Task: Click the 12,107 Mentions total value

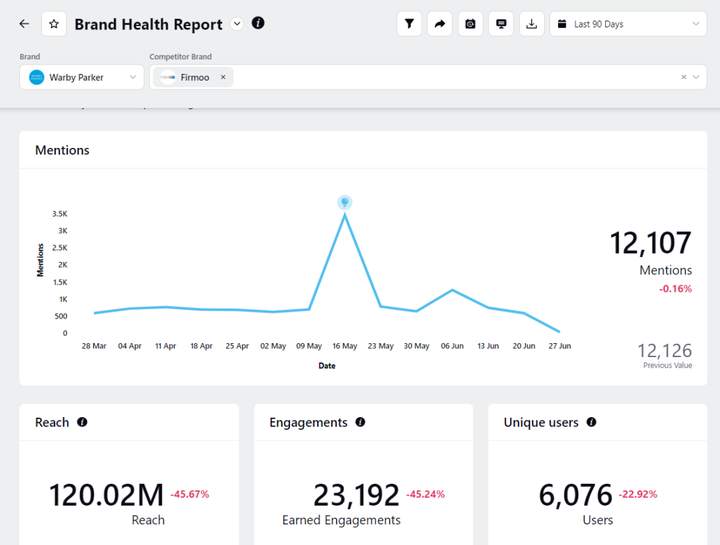Action: [x=650, y=243]
